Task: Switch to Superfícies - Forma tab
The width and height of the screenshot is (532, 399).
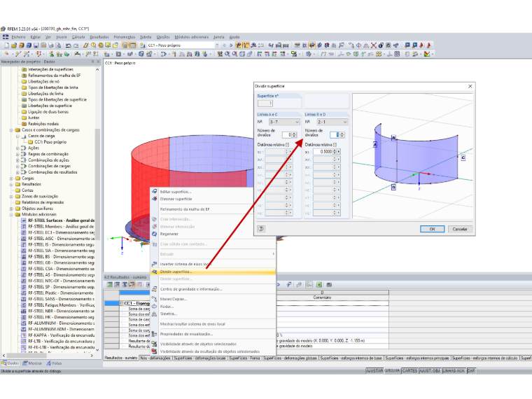Action: [x=244, y=358]
